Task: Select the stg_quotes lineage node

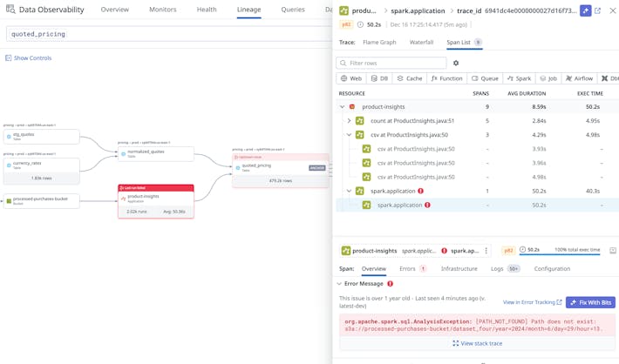Action: pos(42,137)
